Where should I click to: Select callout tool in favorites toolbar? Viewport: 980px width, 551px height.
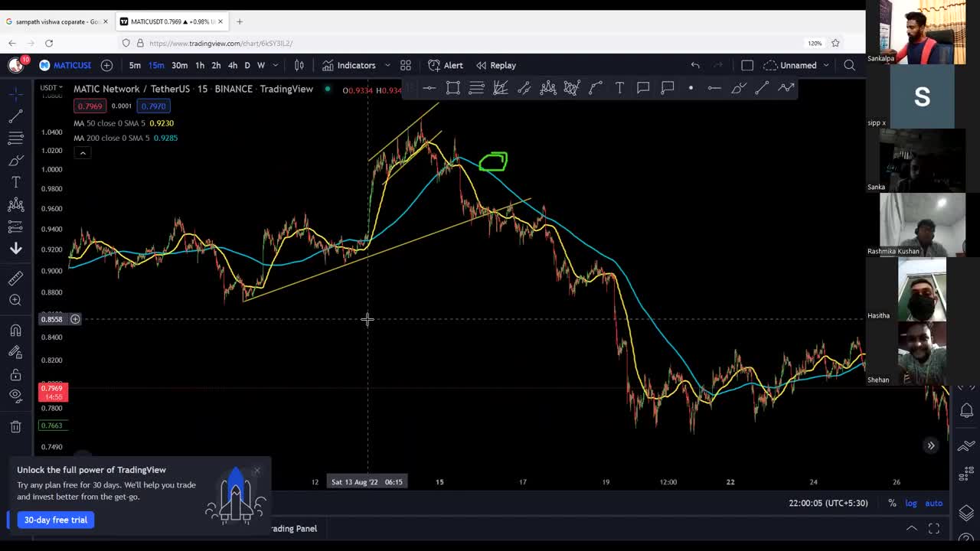[643, 88]
